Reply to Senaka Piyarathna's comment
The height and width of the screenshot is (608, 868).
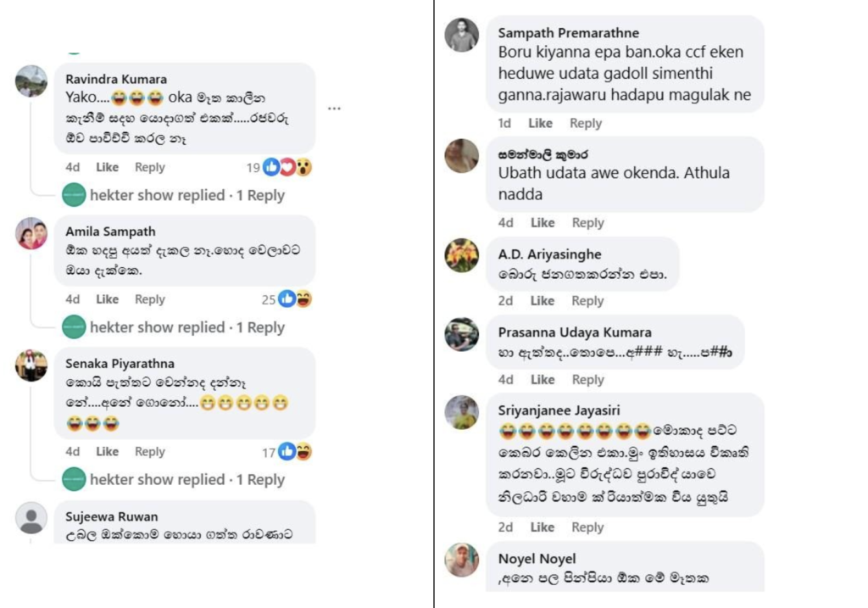150,452
